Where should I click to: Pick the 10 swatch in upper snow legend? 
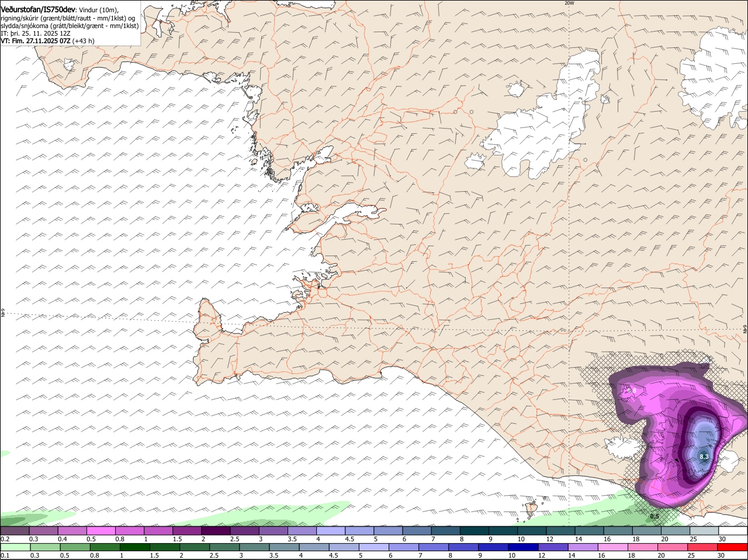point(532,530)
